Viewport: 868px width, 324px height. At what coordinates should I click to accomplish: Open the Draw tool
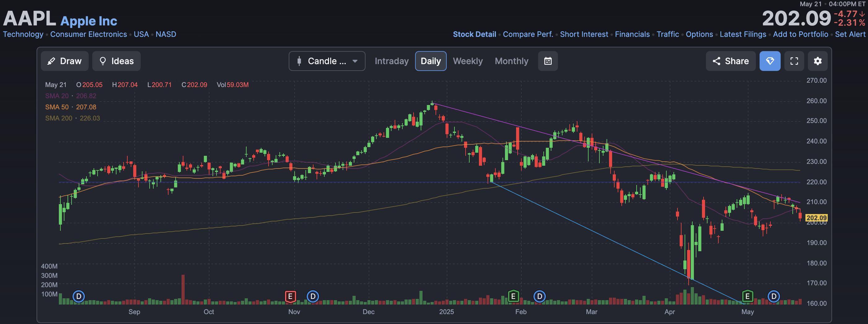click(65, 61)
